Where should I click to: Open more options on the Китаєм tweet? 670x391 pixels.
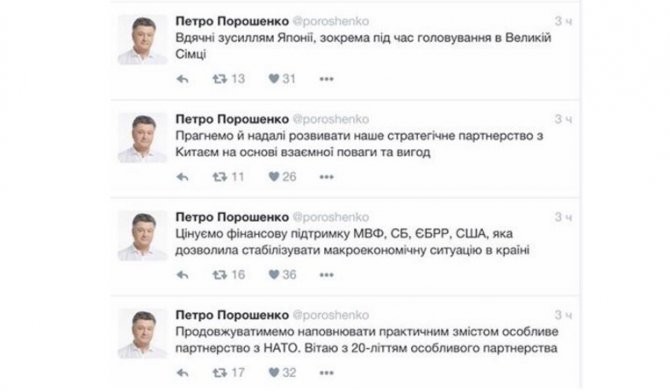point(326,177)
